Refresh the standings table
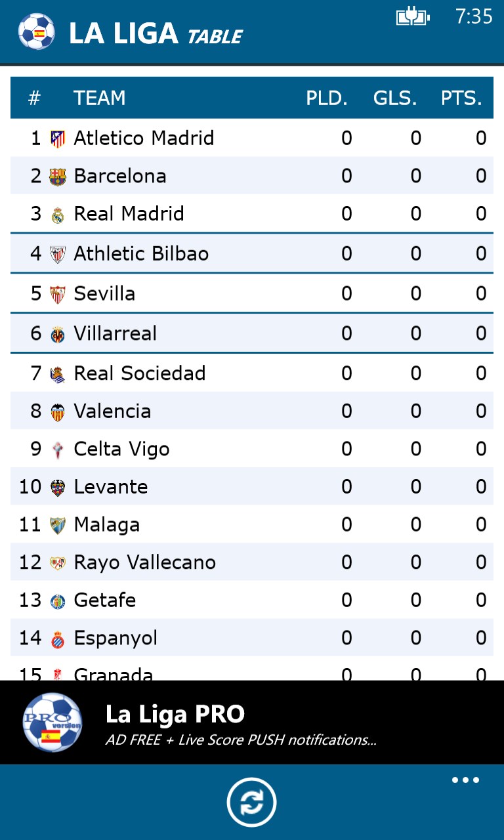The image size is (504, 840). pos(252,801)
